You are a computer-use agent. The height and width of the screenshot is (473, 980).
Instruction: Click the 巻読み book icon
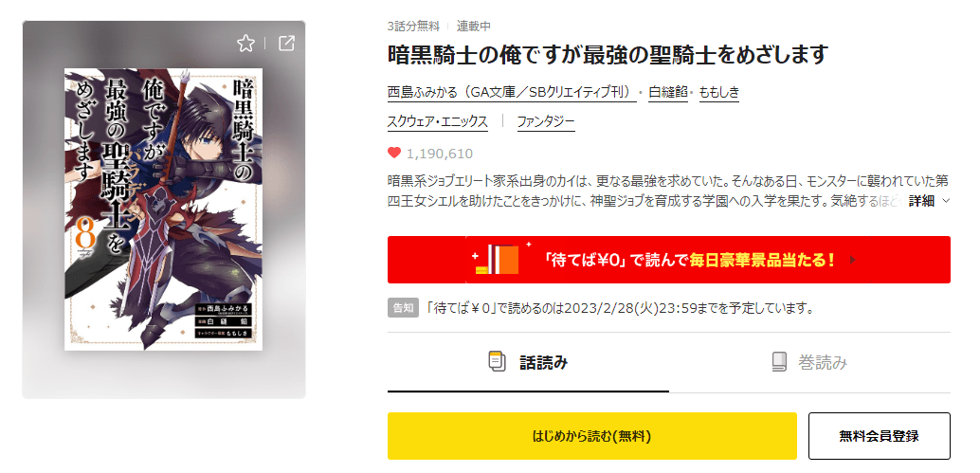[779, 362]
